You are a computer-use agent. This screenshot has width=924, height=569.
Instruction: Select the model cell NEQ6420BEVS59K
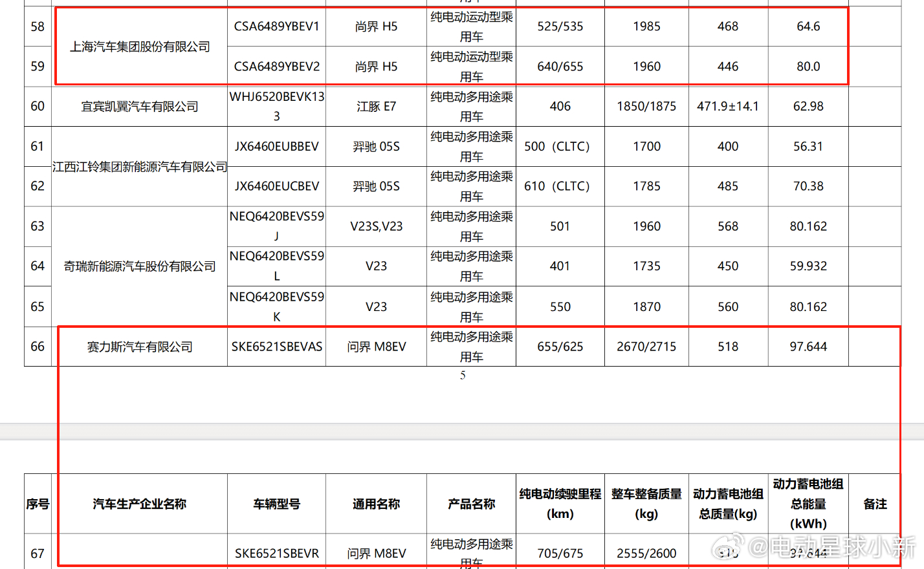(x=276, y=306)
